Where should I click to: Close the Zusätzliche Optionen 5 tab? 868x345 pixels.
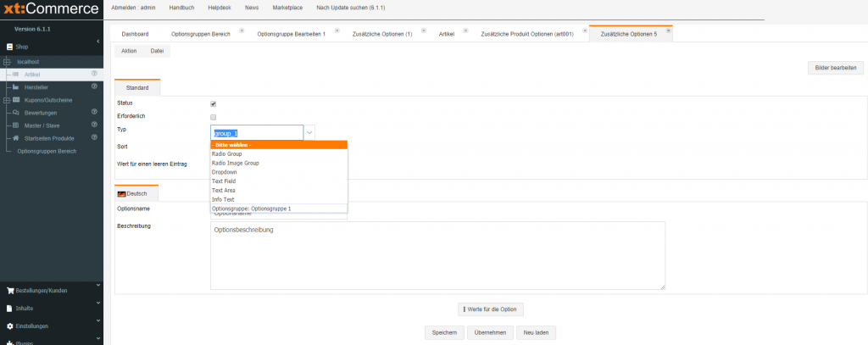click(x=668, y=30)
